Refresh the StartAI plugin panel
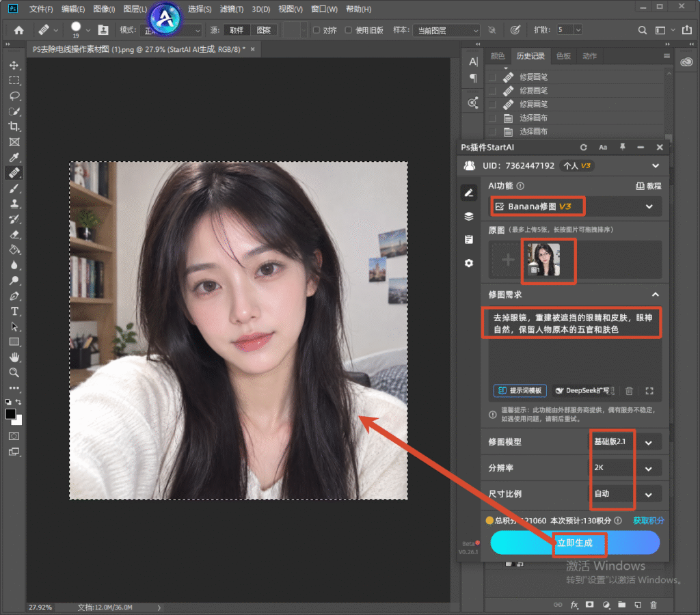 [584, 148]
